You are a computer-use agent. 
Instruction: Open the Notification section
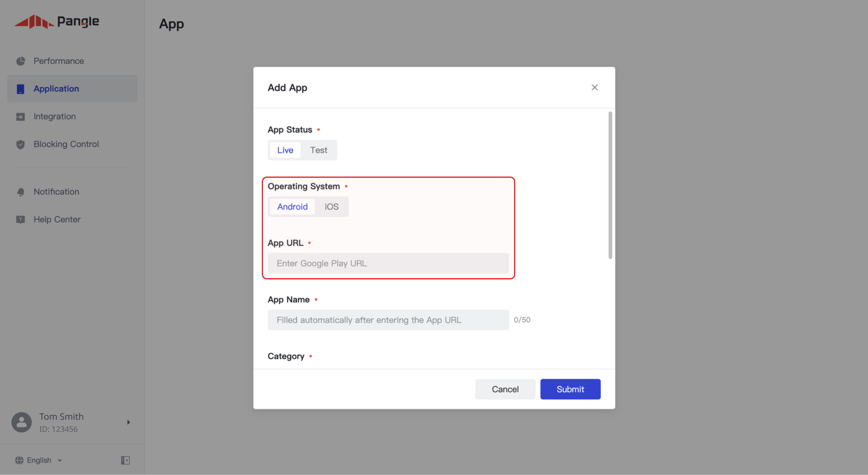[72, 192]
